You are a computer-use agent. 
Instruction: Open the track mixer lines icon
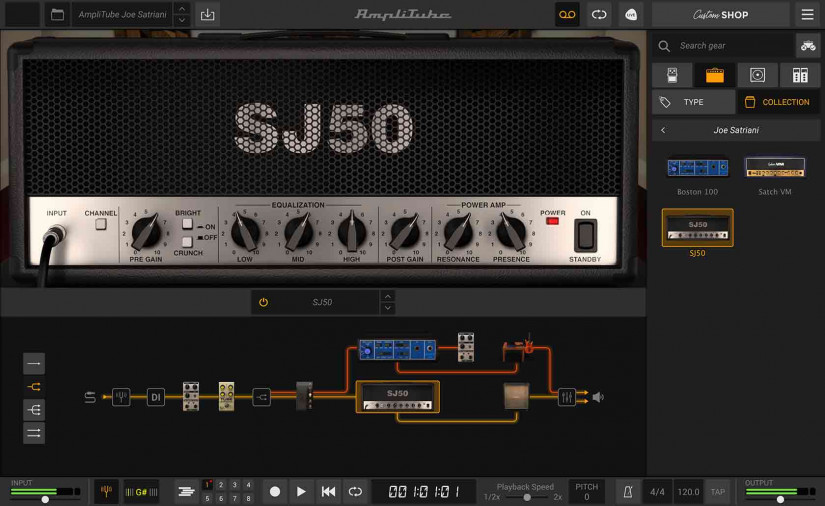[186, 492]
